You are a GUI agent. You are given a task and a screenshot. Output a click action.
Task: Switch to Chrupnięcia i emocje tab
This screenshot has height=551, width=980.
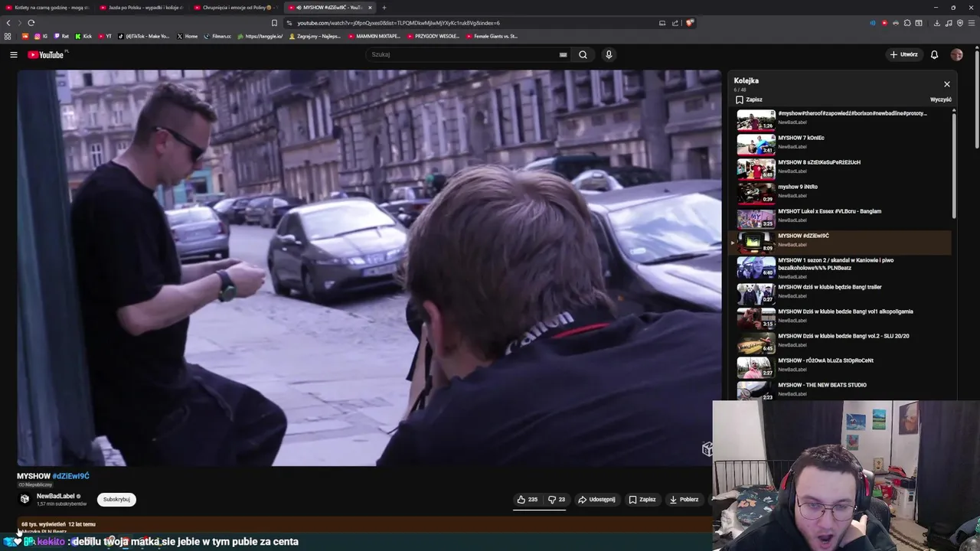pyautogui.click(x=237, y=8)
